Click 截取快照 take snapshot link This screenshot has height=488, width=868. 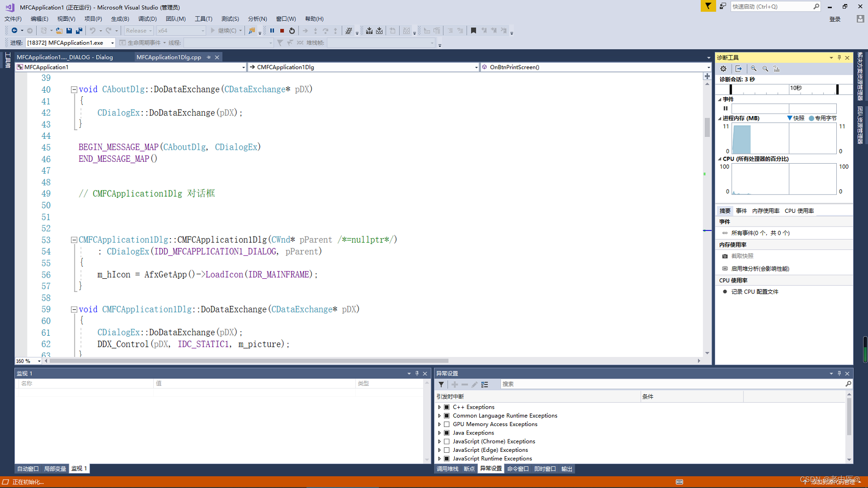[742, 256]
